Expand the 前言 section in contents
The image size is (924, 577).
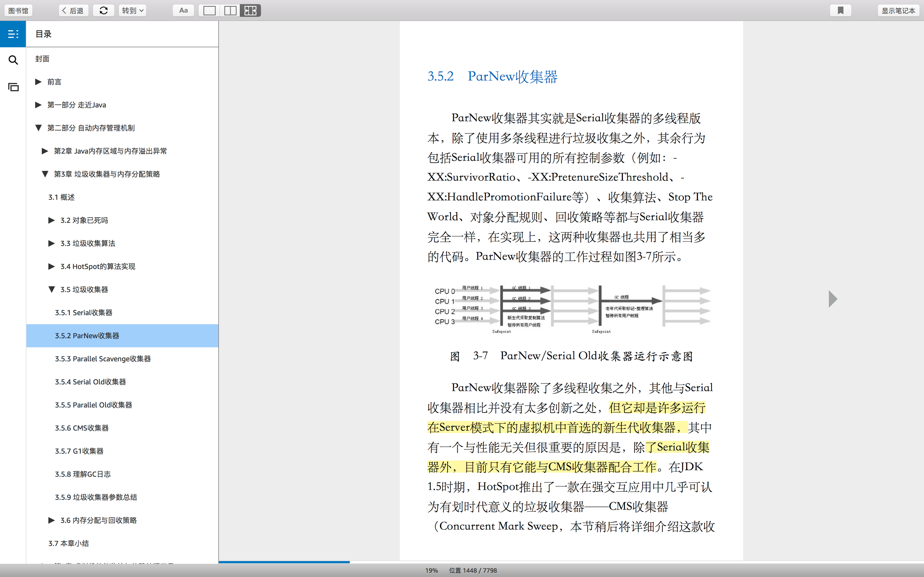(38, 82)
